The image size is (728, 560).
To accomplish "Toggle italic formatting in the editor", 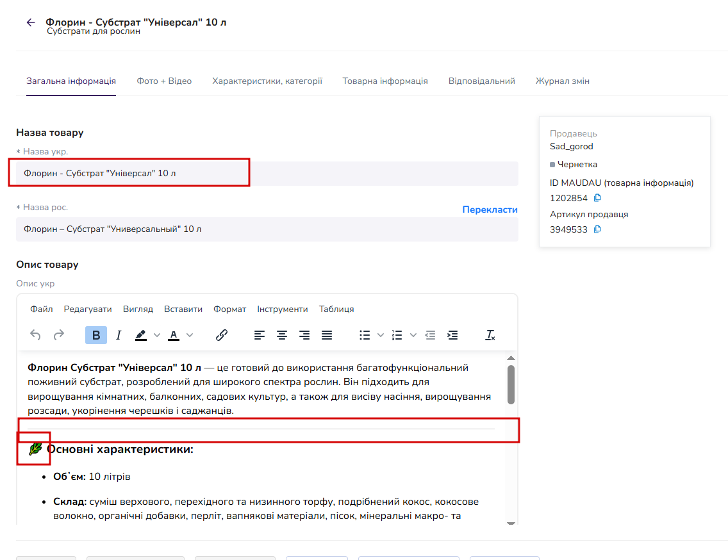I will (x=119, y=335).
